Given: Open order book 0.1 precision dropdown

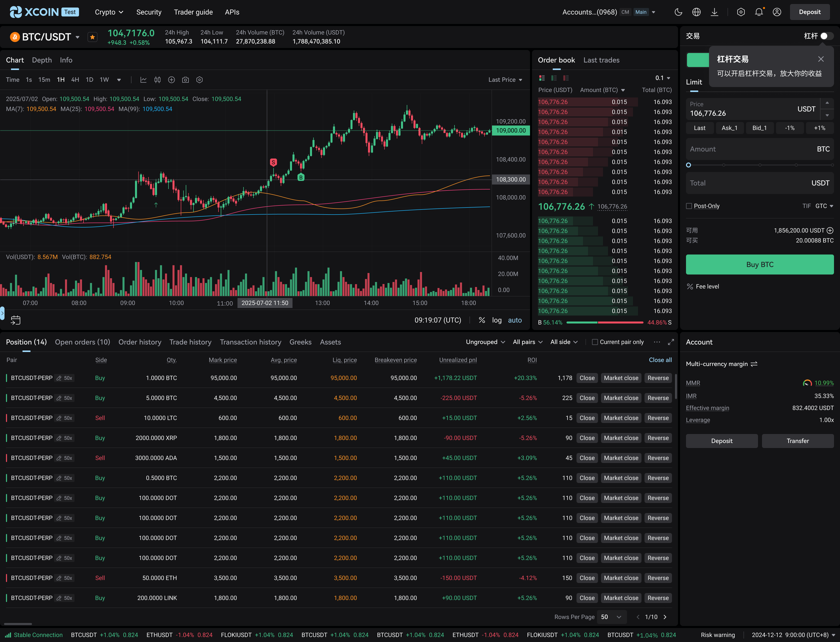Looking at the screenshot, I should click(663, 78).
